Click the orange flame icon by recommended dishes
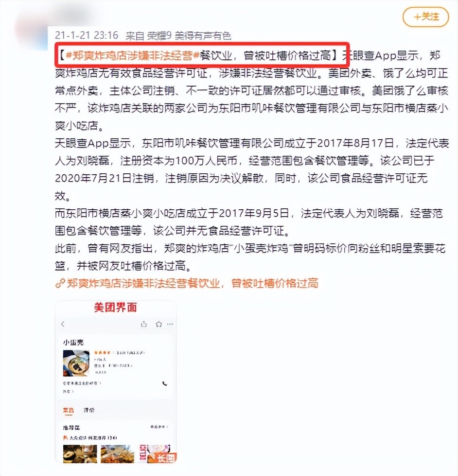This screenshot has height=476, width=458. coord(65,438)
